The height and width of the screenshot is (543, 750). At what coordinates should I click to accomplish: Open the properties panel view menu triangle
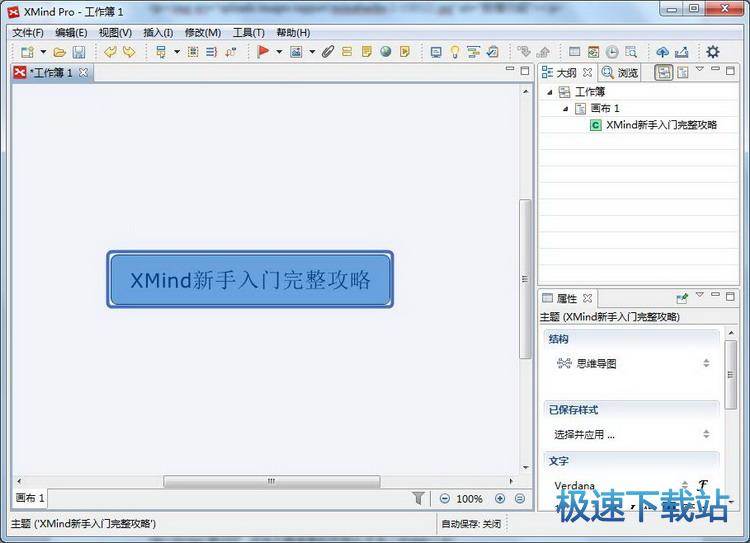pos(699,295)
